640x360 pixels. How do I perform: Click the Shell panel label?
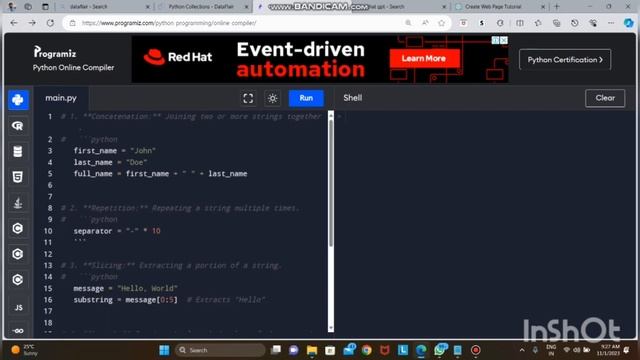[x=353, y=98]
